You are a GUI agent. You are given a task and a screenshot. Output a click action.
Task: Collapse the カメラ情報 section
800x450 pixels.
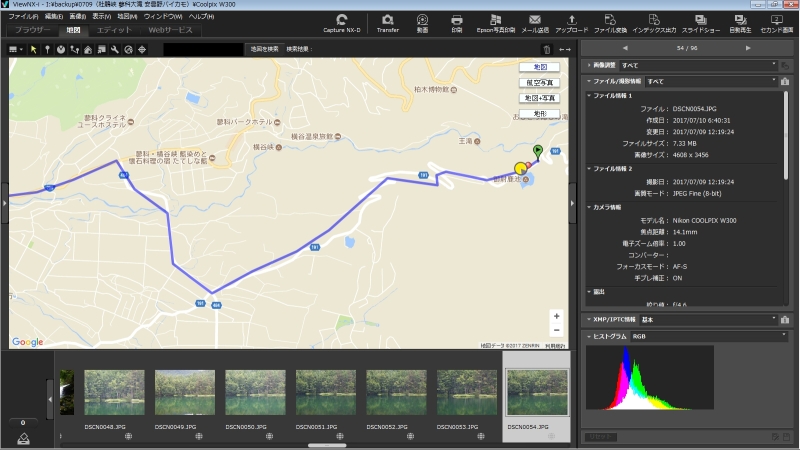point(589,207)
